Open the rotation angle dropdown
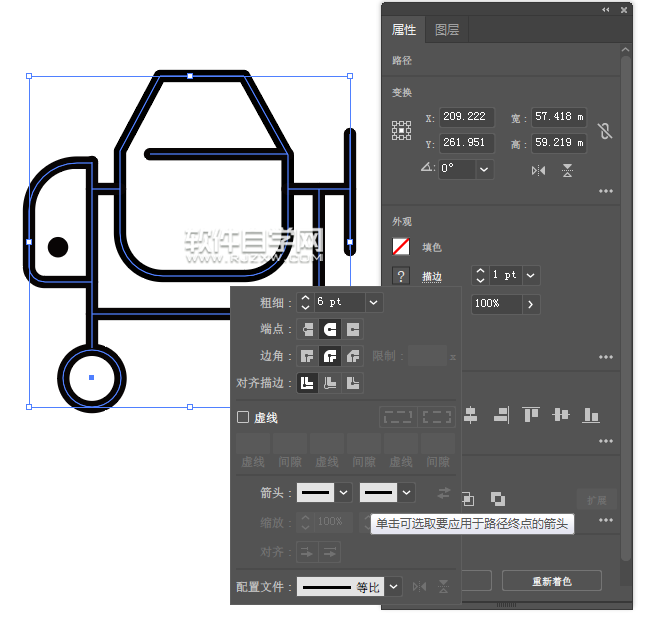The height and width of the screenshot is (628, 646). [x=484, y=169]
